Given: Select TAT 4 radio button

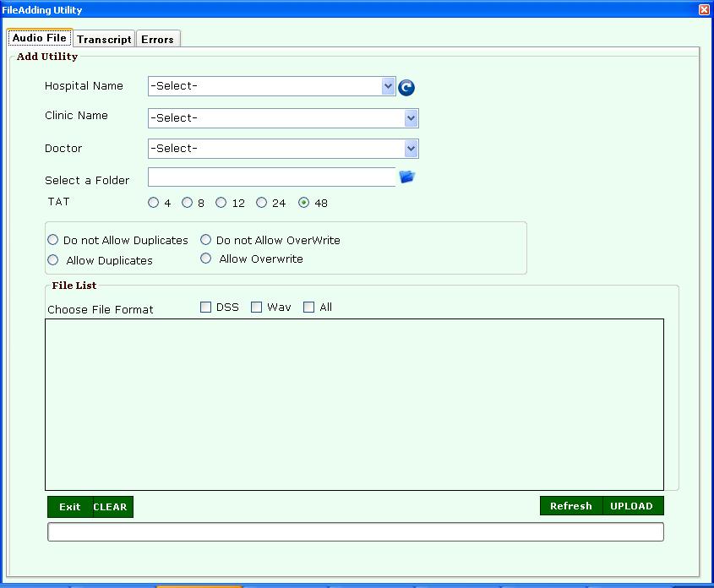Looking at the screenshot, I should click(x=153, y=203).
